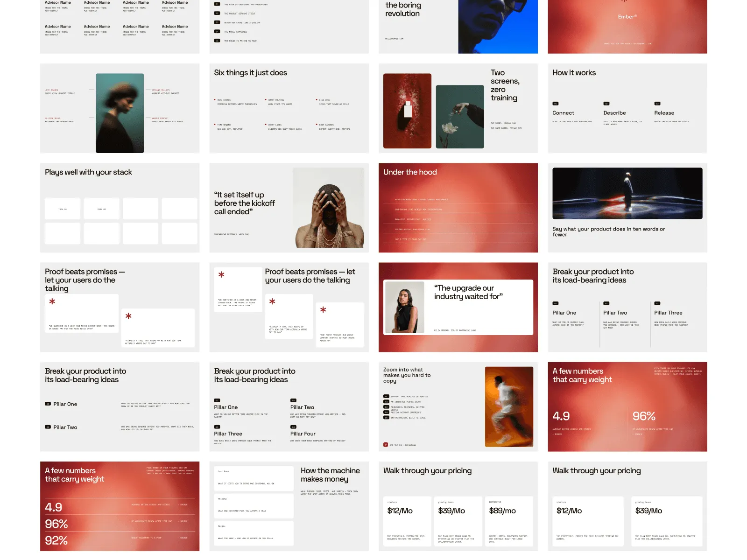The width and height of the screenshot is (747, 560).
Task: Select the 'The upgrade our industry waited for' slide
Action: (x=458, y=307)
